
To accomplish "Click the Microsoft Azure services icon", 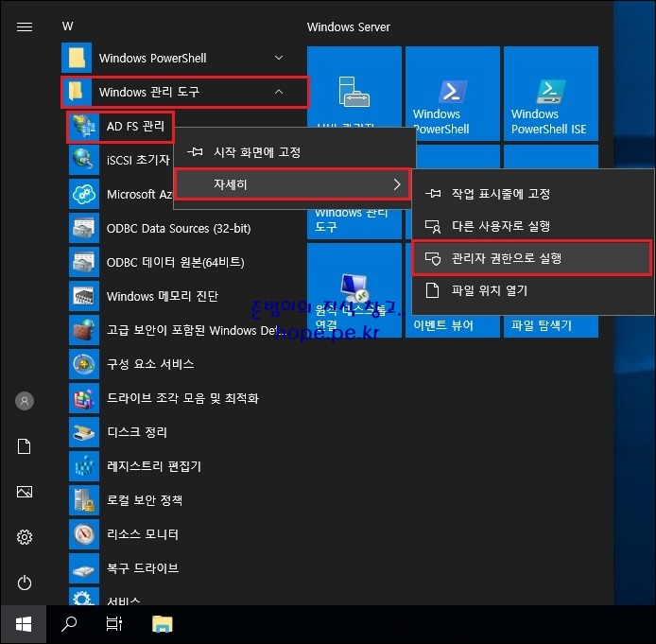I will 84,194.
